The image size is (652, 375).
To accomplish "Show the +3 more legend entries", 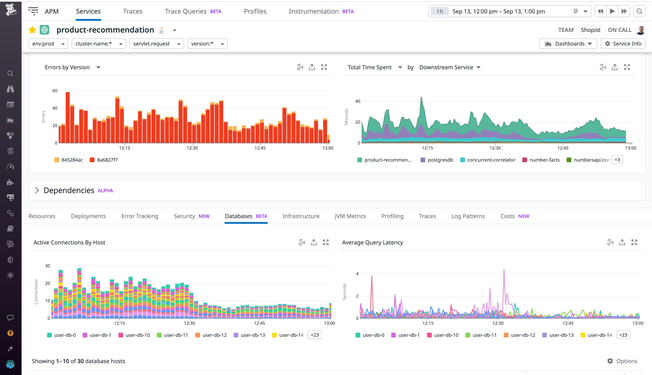I will click(617, 160).
